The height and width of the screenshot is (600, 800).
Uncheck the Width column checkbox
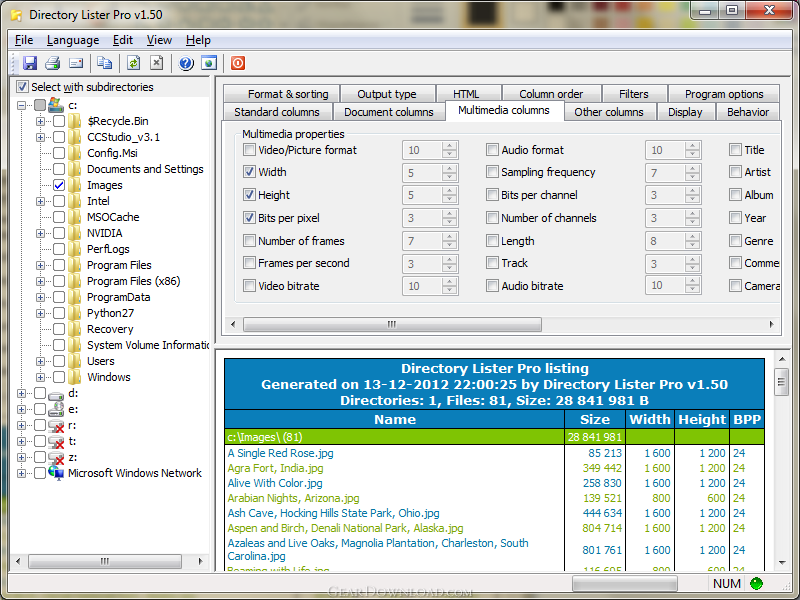point(249,172)
